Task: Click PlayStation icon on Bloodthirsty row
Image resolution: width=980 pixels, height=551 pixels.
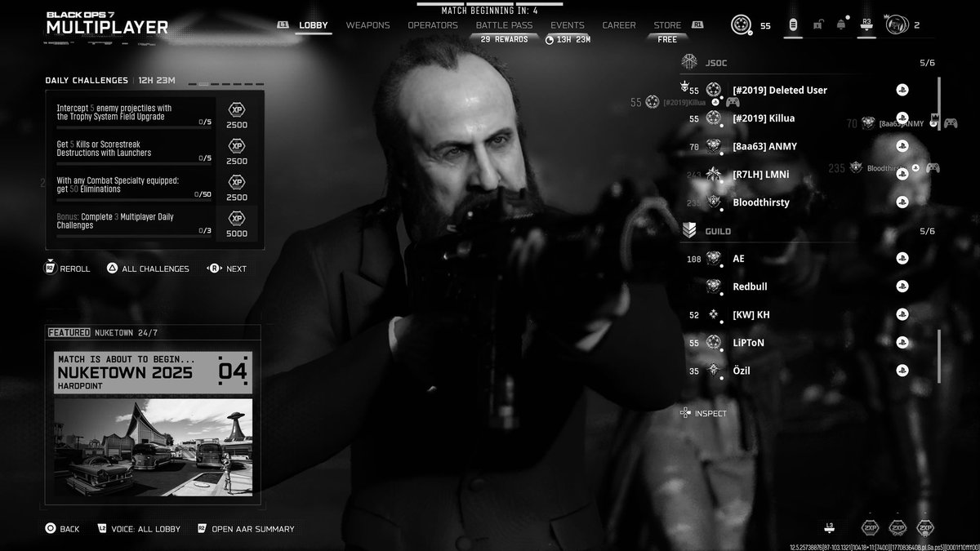Action: 902,202
